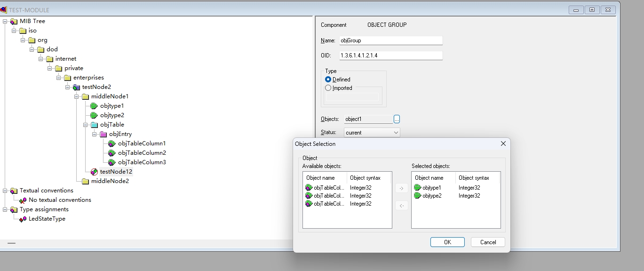
Task: Click the No textual conventions icon
Action: click(x=23, y=200)
